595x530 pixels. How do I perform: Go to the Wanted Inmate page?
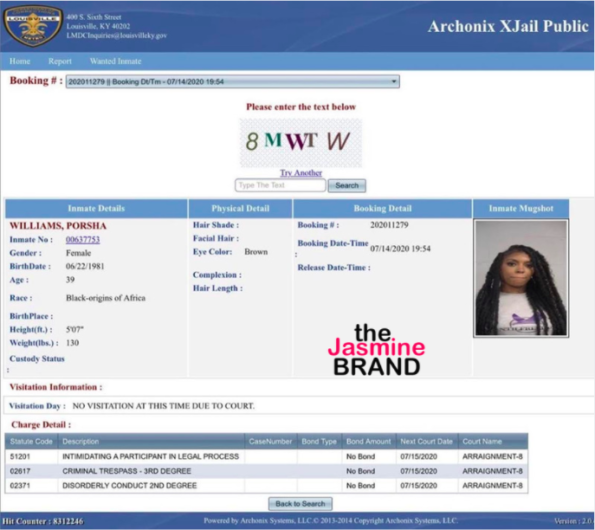click(x=116, y=61)
